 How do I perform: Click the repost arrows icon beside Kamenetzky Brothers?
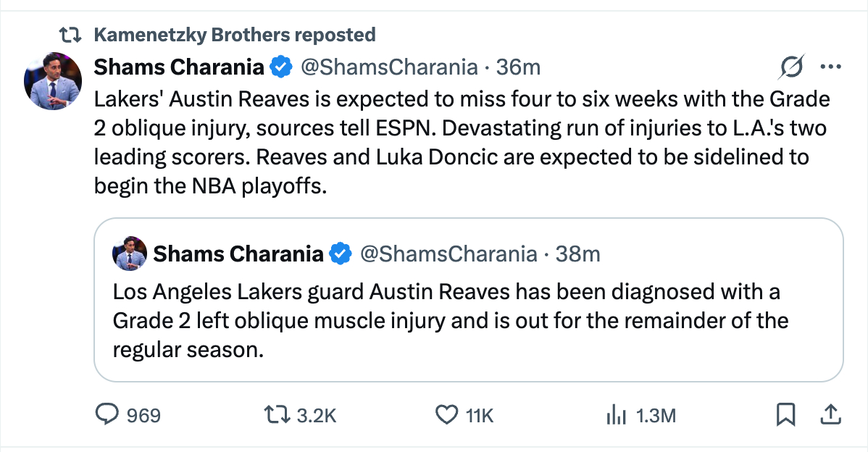(70, 34)
